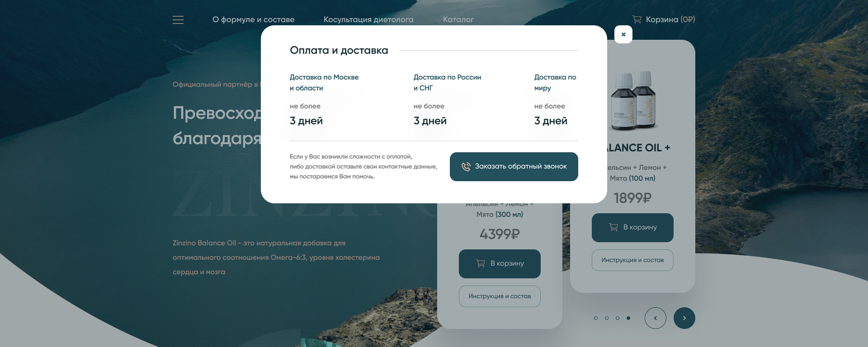Click 'Доставка по России и СНГ' text
Viewport: 868px width, 347px height.
pos(448,83)
